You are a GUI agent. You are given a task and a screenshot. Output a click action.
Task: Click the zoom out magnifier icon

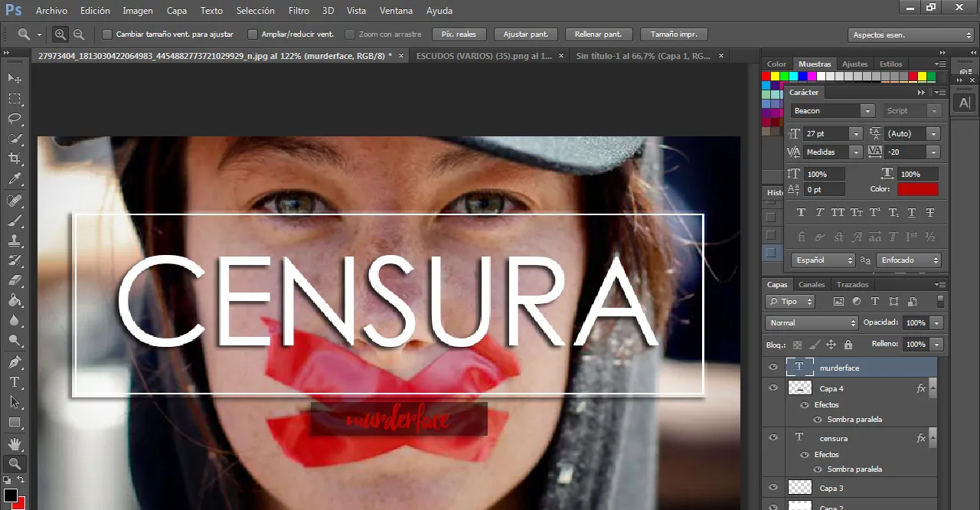click(79, 34)
